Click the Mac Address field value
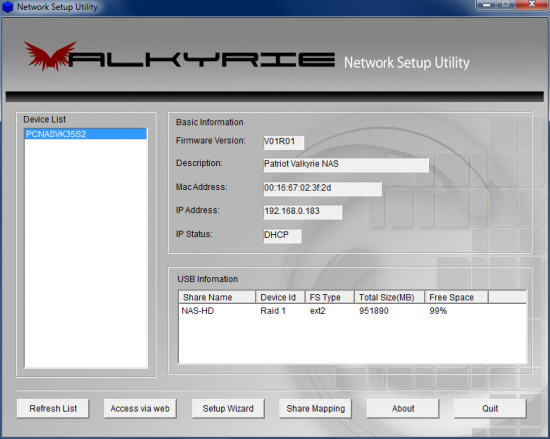The height and width of the screenshot is (439, 550). point(322,188)
